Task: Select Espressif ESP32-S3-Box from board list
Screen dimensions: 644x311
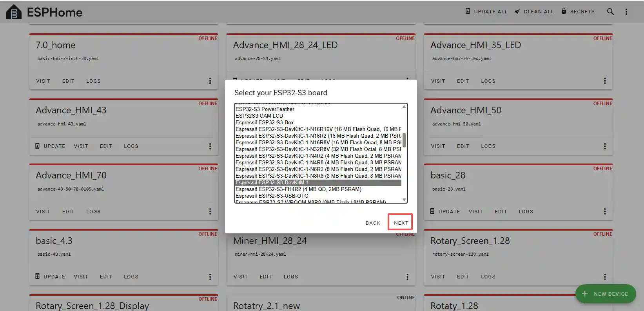Action: [265, 122]
